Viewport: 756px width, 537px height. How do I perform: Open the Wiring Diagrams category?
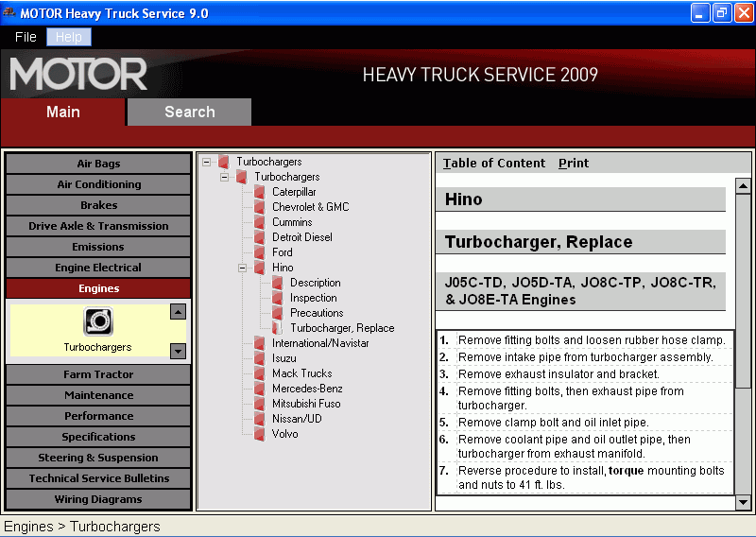[98, 499]
